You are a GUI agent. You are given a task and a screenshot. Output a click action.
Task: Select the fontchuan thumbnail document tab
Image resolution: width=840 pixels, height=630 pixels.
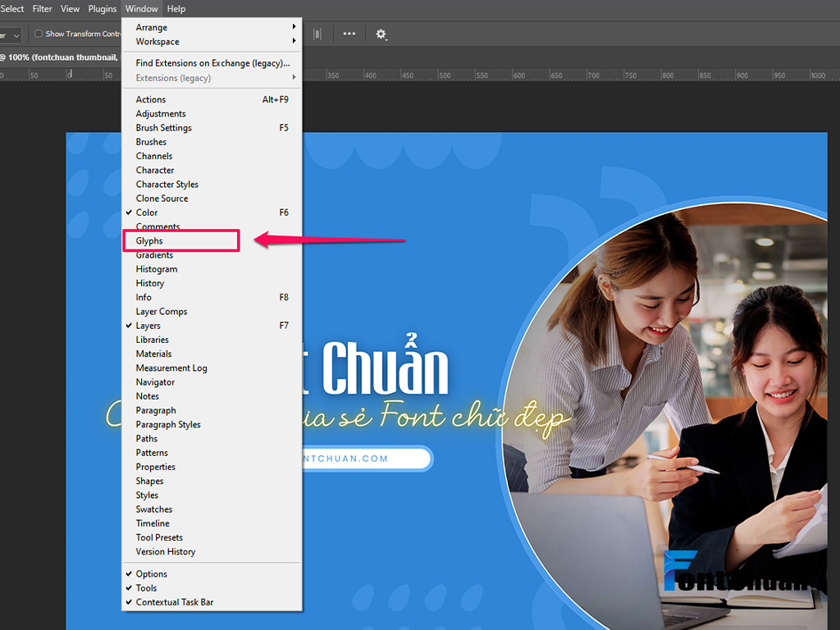60,57
